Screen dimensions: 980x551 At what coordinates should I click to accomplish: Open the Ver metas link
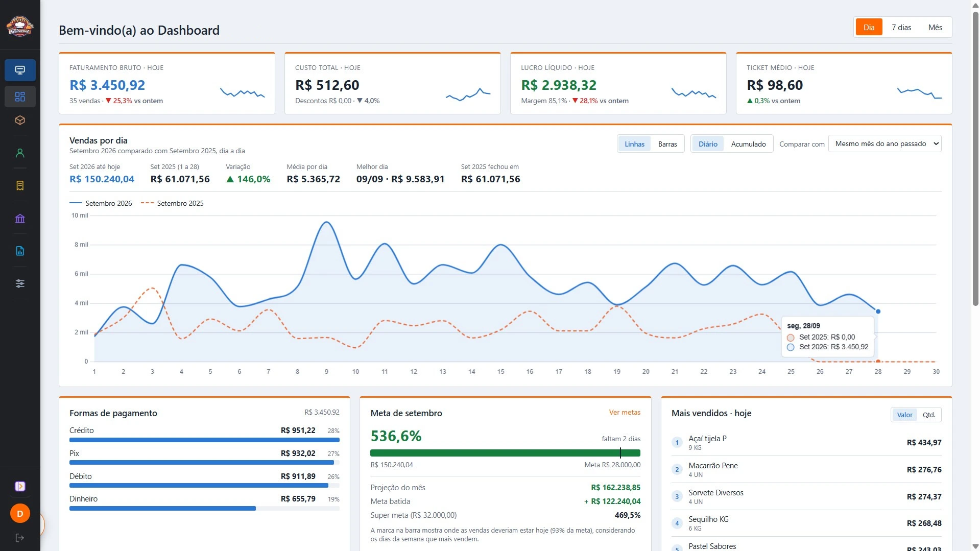[625, 412]
